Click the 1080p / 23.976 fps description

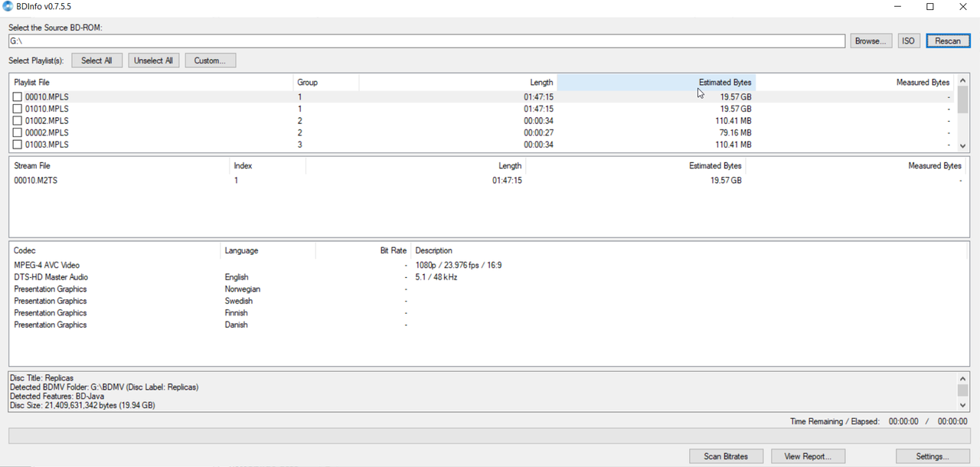(x=459, y=265)
